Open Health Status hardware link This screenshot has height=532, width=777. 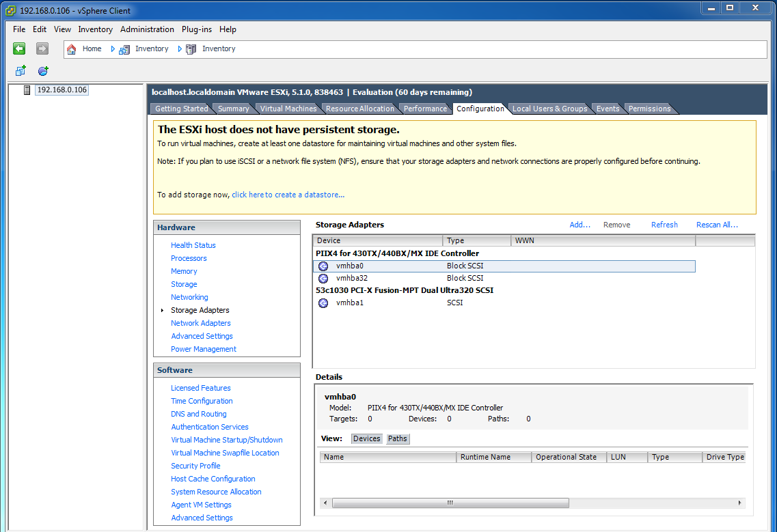pyautogui.click(x=193, y=245)
